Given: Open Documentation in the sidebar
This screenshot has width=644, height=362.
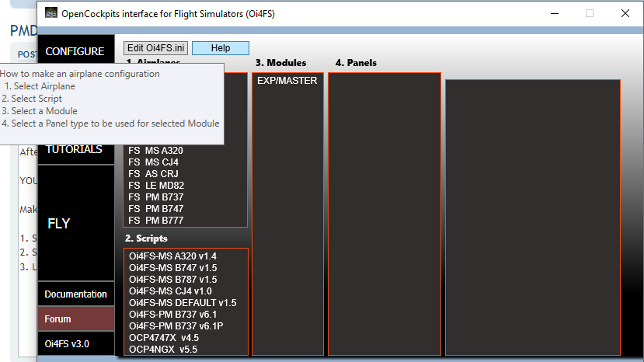Looking at the screenshot, I should click(x=76, y=294).
